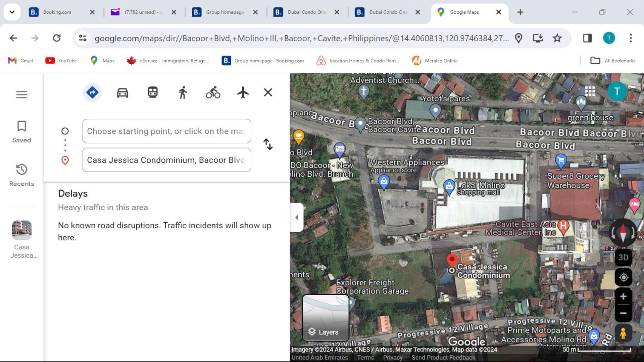The height and width of the screenshot is (362, 644).
Task: View site information icon
Action: [x=83, y=38]
